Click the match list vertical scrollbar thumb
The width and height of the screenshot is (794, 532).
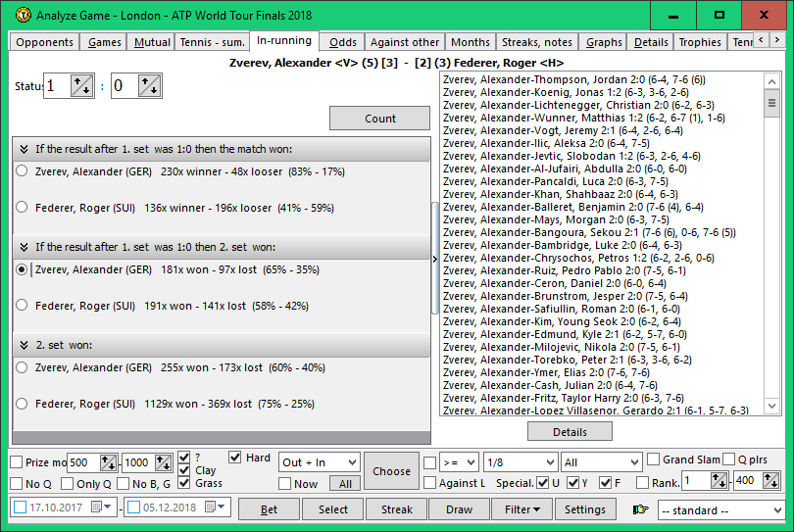pos(770,102)
